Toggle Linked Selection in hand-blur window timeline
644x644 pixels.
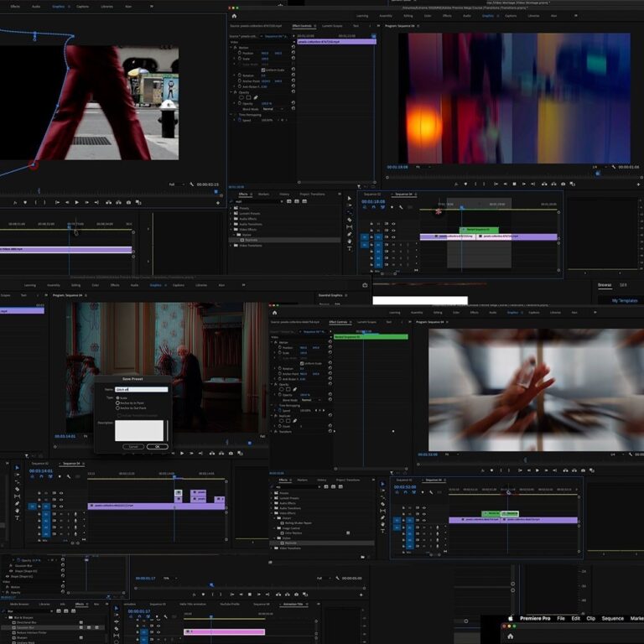(x=414, y=492)
